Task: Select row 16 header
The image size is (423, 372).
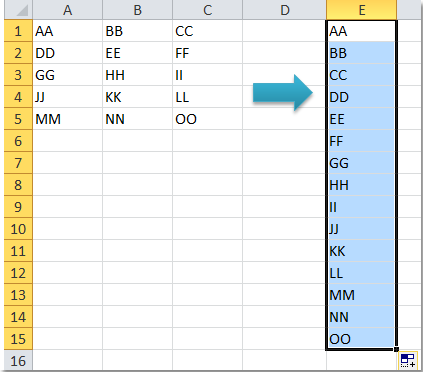Action: pyautogui.click(x=18, y=361)
